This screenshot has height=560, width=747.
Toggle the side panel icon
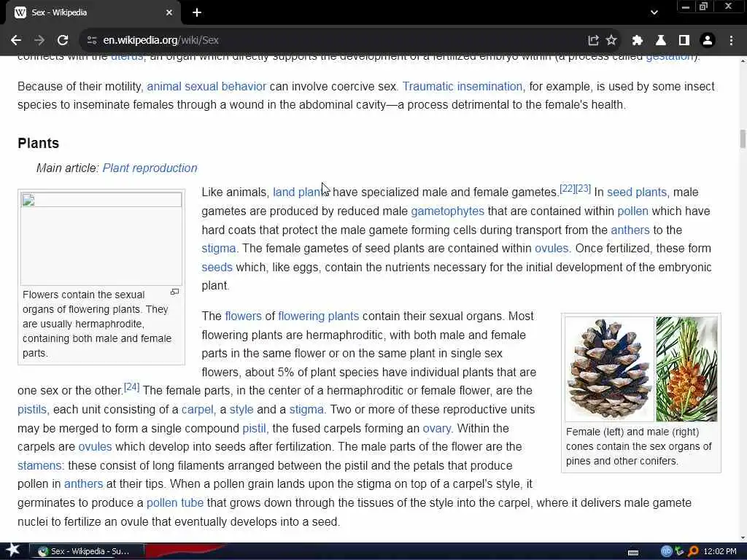coord(684,41)
